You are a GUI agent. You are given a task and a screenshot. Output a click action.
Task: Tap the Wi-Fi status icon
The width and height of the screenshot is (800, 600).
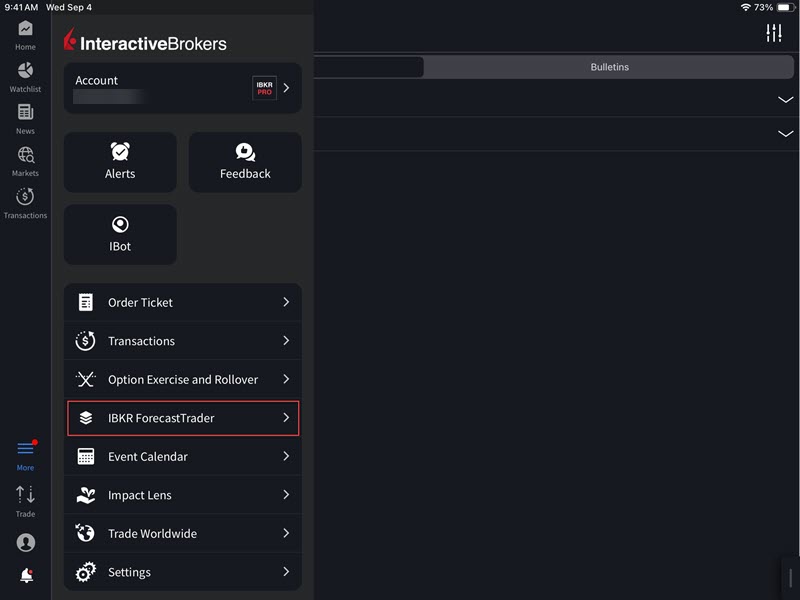(x=745, y=7)
